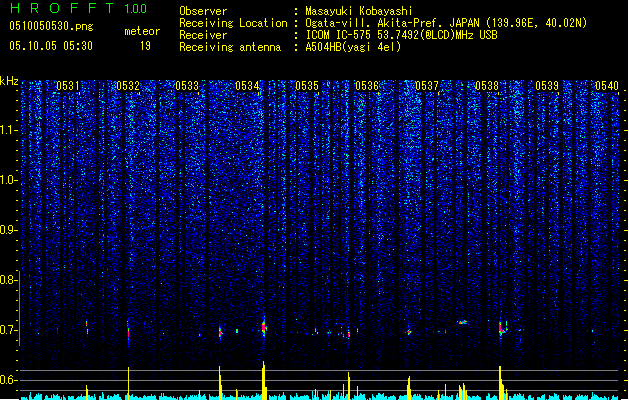Click the 'Receiving antenna' label
629x400 pixels.
(x=230, y=47)
